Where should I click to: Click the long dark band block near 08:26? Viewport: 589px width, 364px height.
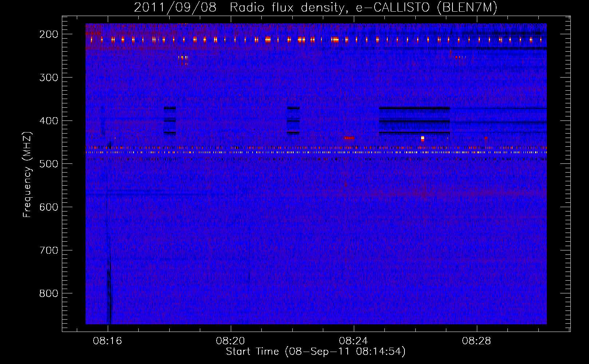414,120
